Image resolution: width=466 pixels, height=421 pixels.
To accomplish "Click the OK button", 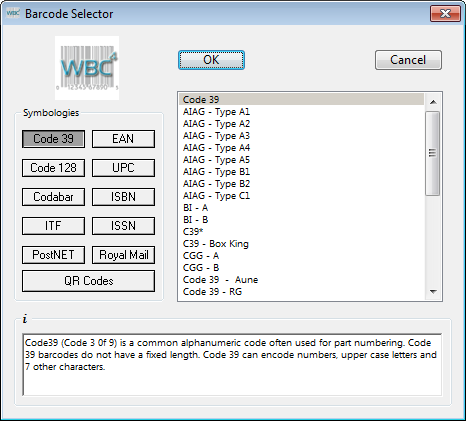I will [x=211, y=60].
